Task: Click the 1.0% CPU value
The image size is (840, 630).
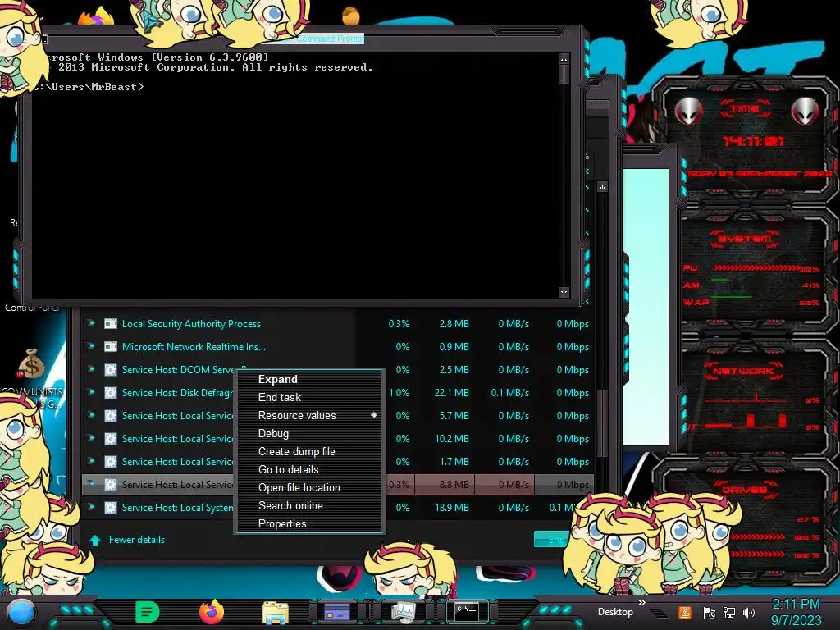Action: (399, 393)
